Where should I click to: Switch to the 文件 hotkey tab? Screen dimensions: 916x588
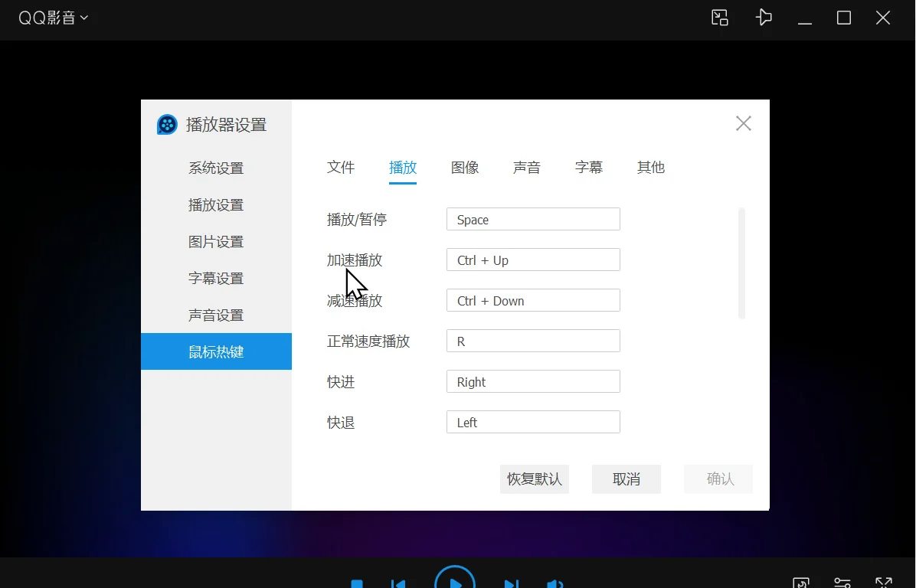(341, 168)
